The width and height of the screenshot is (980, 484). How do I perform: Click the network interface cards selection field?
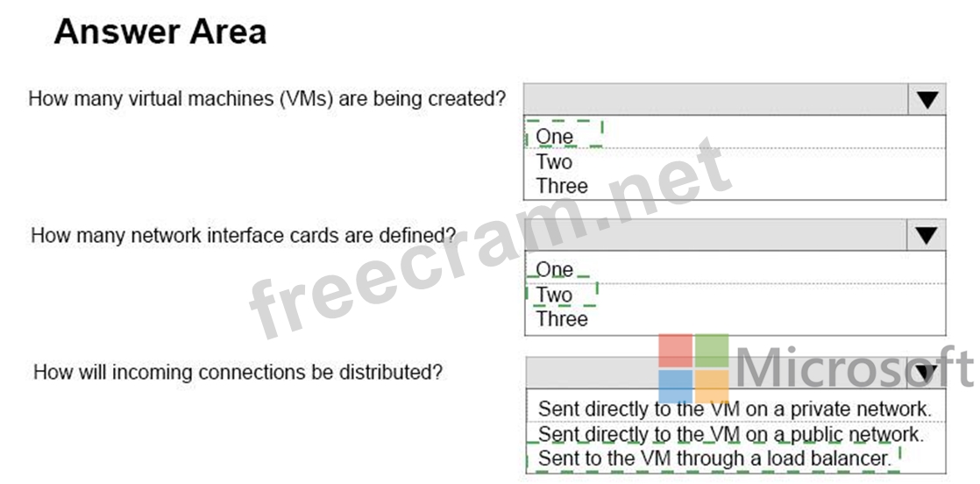pyautogui.click(x=716, y=235)
